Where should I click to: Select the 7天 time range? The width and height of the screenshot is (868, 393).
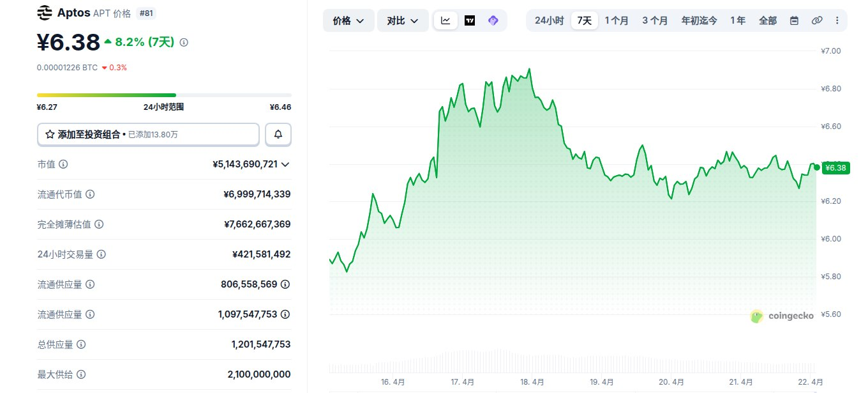click(x=585, y=20)
